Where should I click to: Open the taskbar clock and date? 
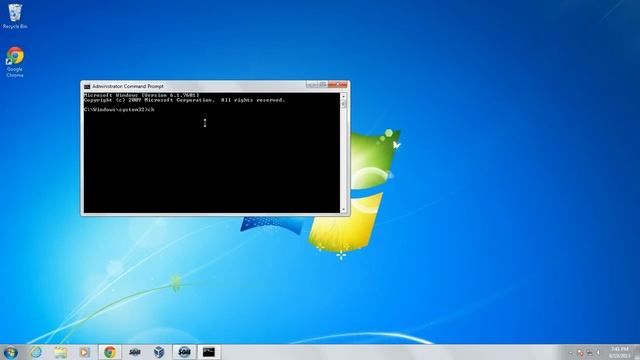point(620,352)
